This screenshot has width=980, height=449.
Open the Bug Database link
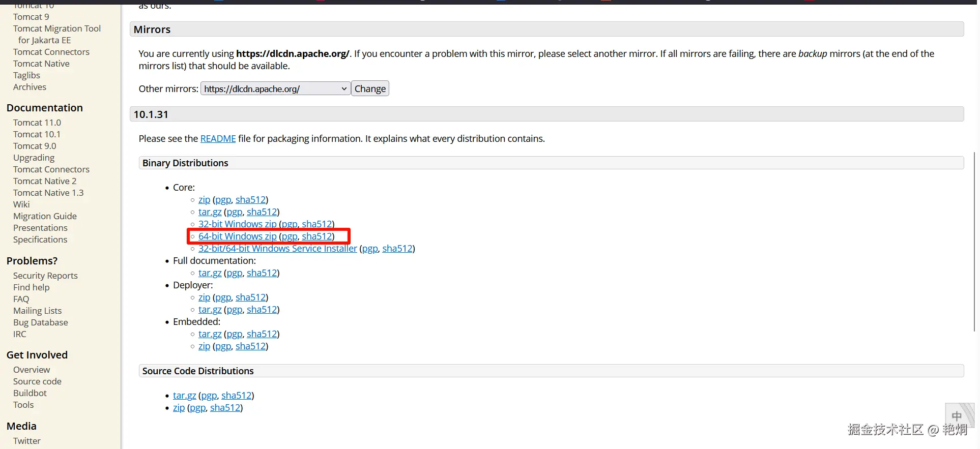click(41, 322)
